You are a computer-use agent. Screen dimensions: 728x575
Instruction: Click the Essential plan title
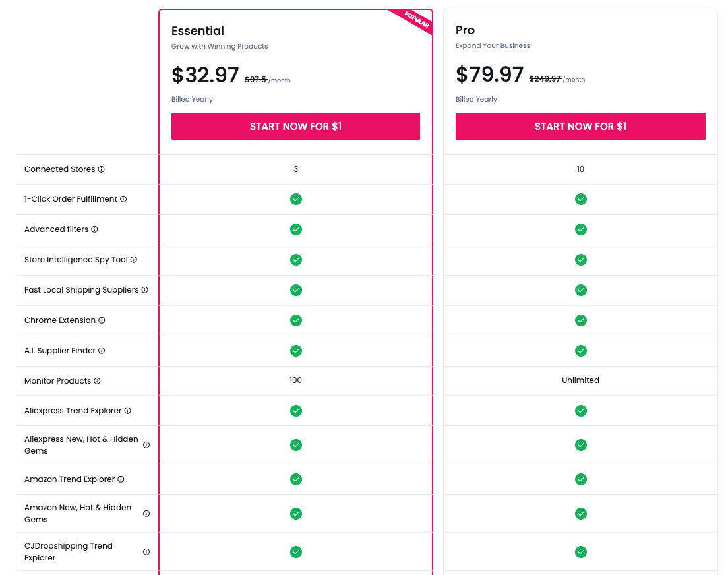tap(198, 31)
